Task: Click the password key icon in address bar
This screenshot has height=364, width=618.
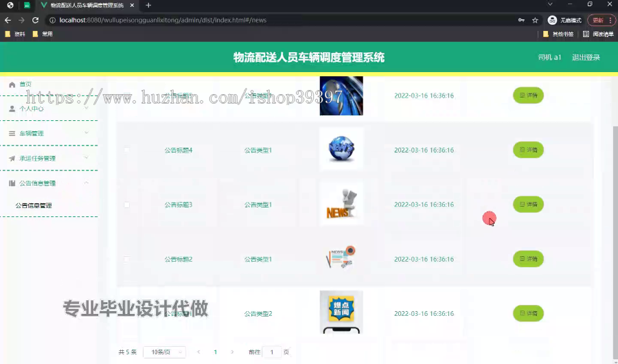Action: [x=521, y=20]
